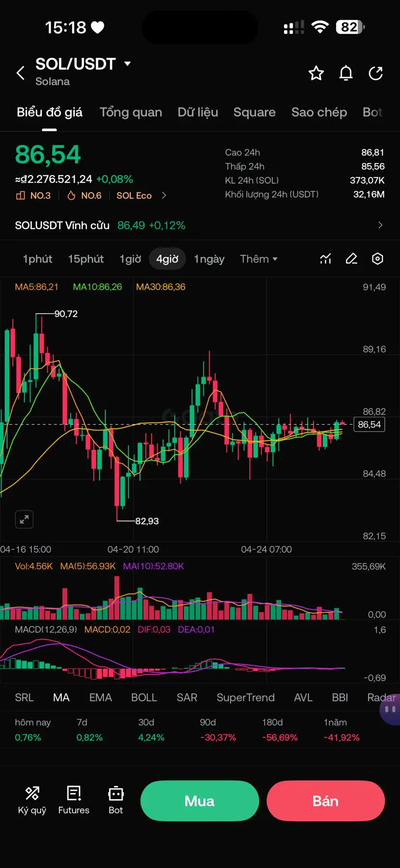
Task: Tap 90d -30,37% performance
Action: (218, 730)
